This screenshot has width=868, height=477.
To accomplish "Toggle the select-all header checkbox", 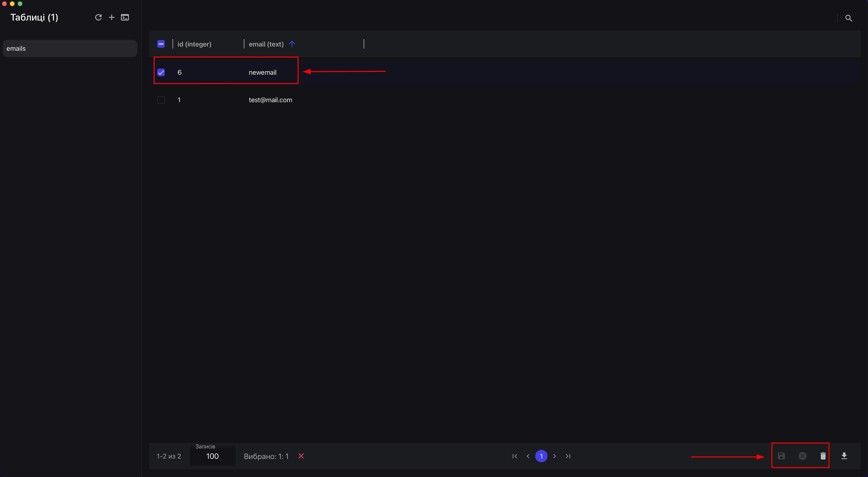I will point(161,44).
